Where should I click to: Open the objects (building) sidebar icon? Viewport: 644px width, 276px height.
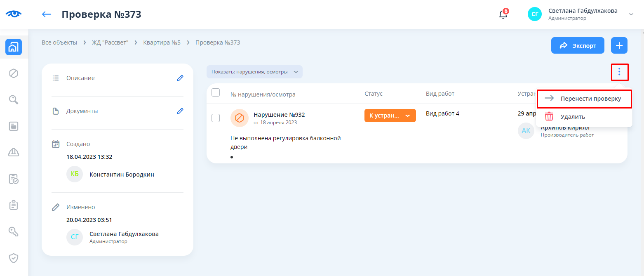[14, 47]
